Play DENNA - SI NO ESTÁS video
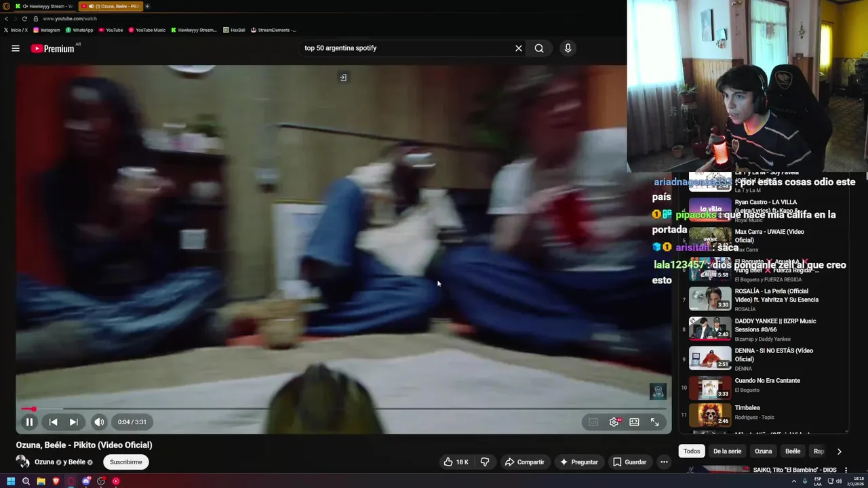The width and height of the screenshot is (868, 488). (763, 359)
